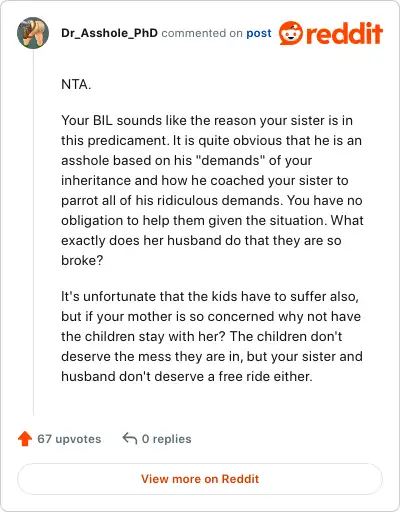Click the paragraph starting "It's unfortunate that"
The width and height of the screenshot is (400, 512).
point(212,336)
